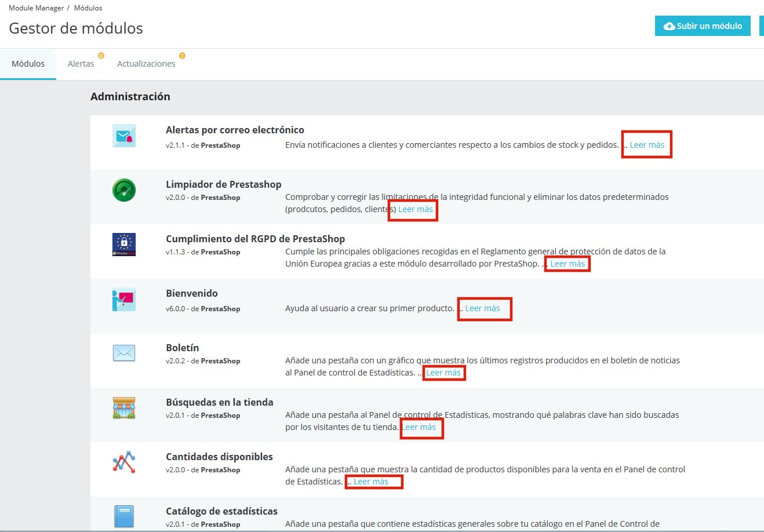Select the module name Boletín

183,348
